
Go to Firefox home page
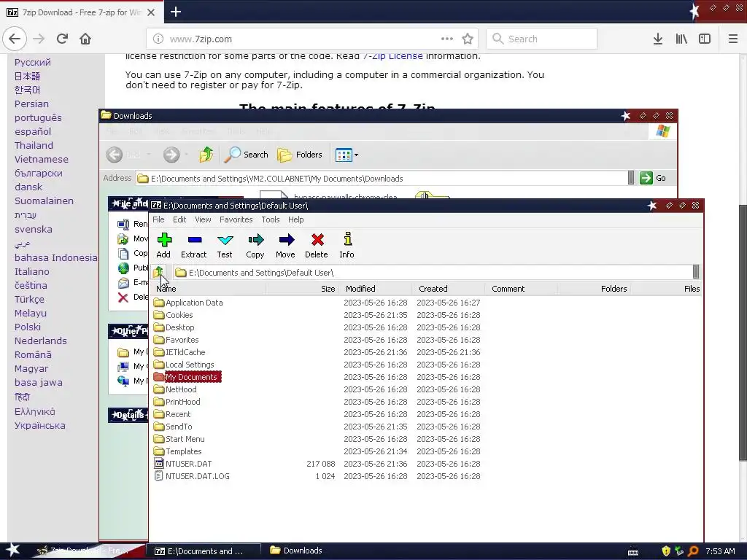coord(85,39)
